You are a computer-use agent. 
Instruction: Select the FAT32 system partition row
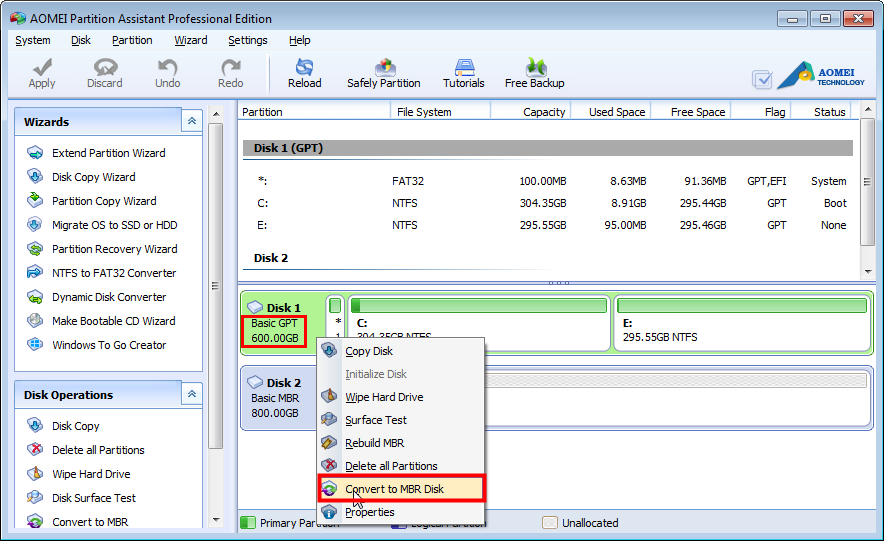(x=548, y=181)
